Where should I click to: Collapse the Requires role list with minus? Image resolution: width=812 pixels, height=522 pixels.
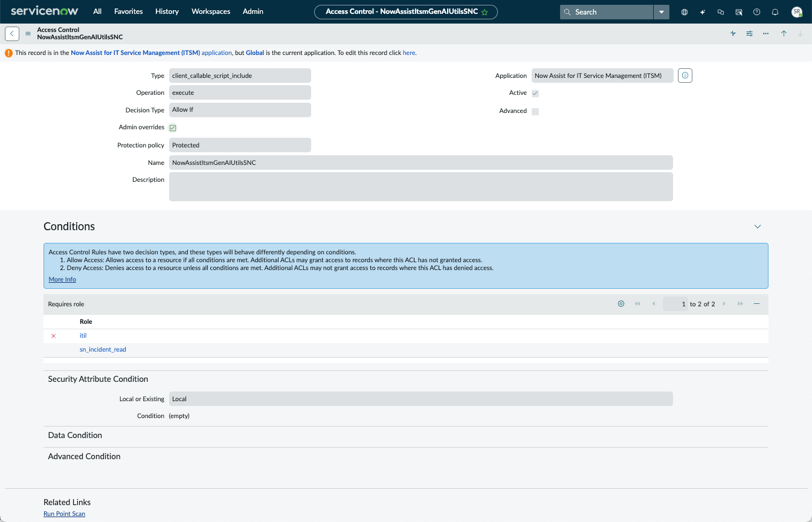coord(756,304)
